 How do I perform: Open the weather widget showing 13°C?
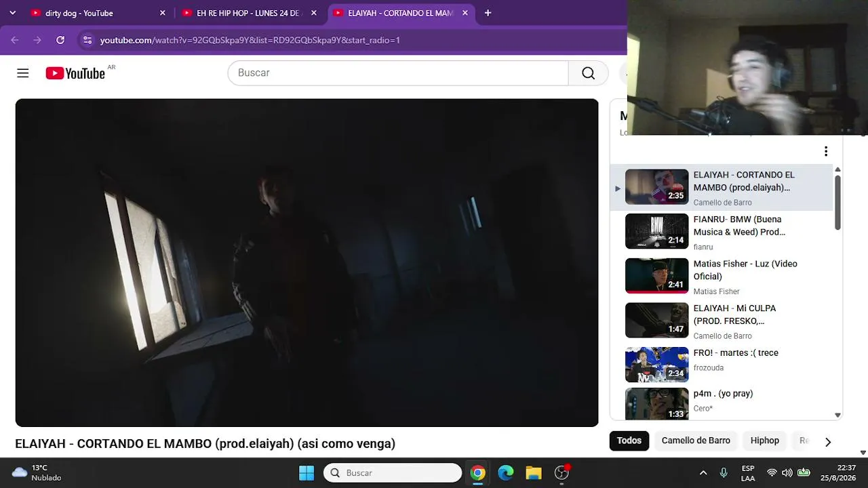coord(37,472)
